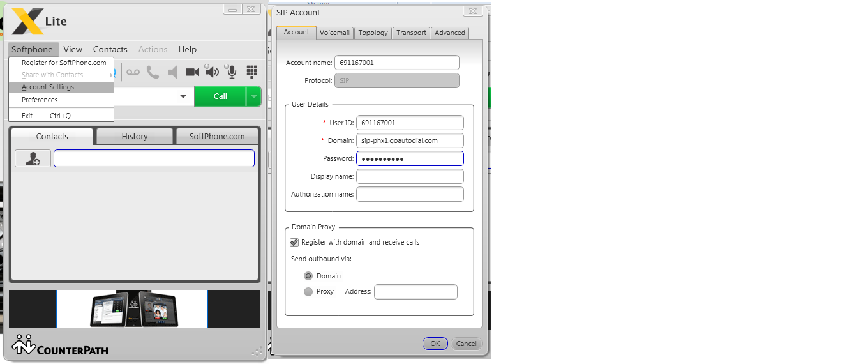Click the resize grip in X-Lite corner
Screen dimensions: 868x364
point(257,351)
